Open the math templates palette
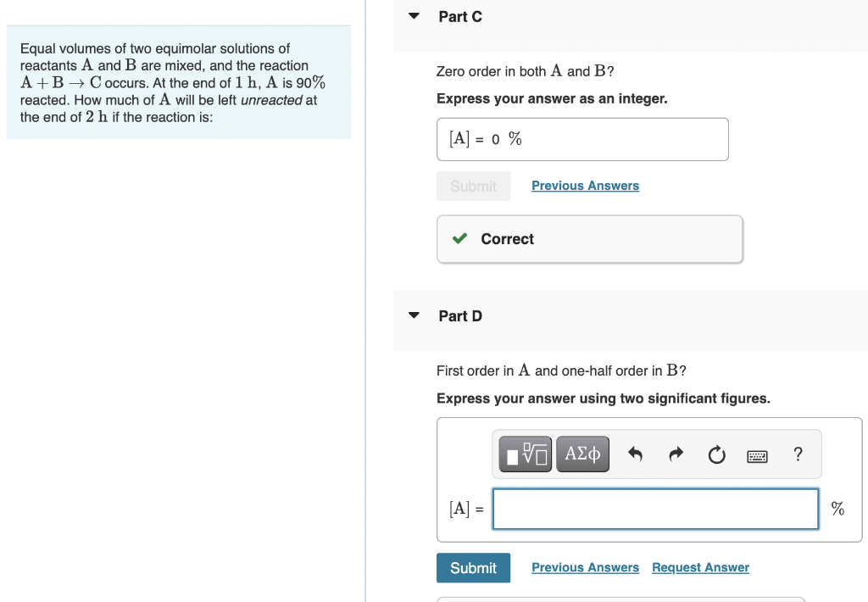868x602 pixels. (x=525, y=454)
